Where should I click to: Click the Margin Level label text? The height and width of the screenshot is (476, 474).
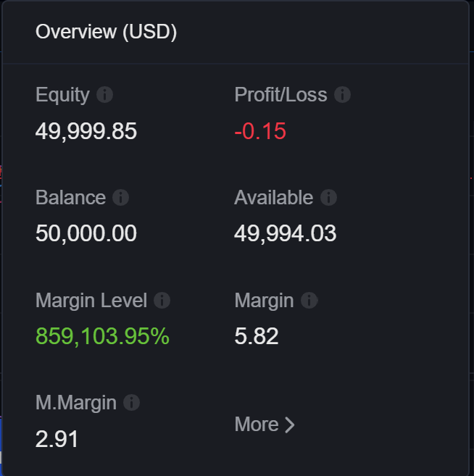click(91, 301)
